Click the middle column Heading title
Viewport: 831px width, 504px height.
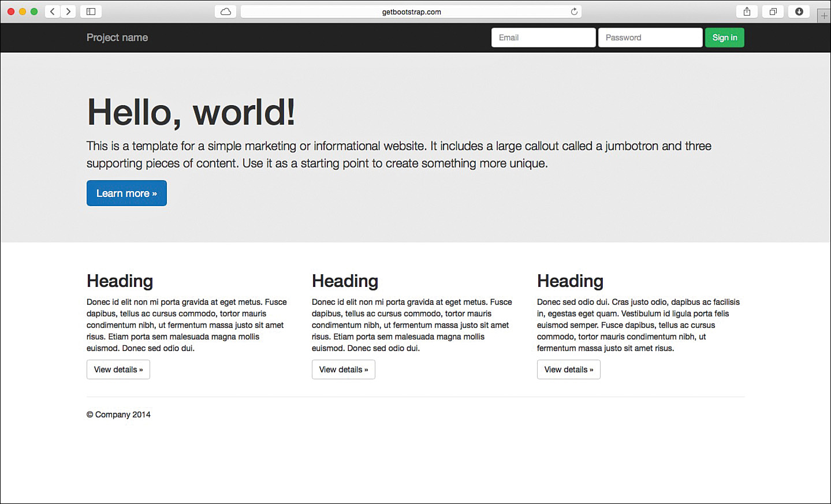pyautogui.click(x=345, y=281)
